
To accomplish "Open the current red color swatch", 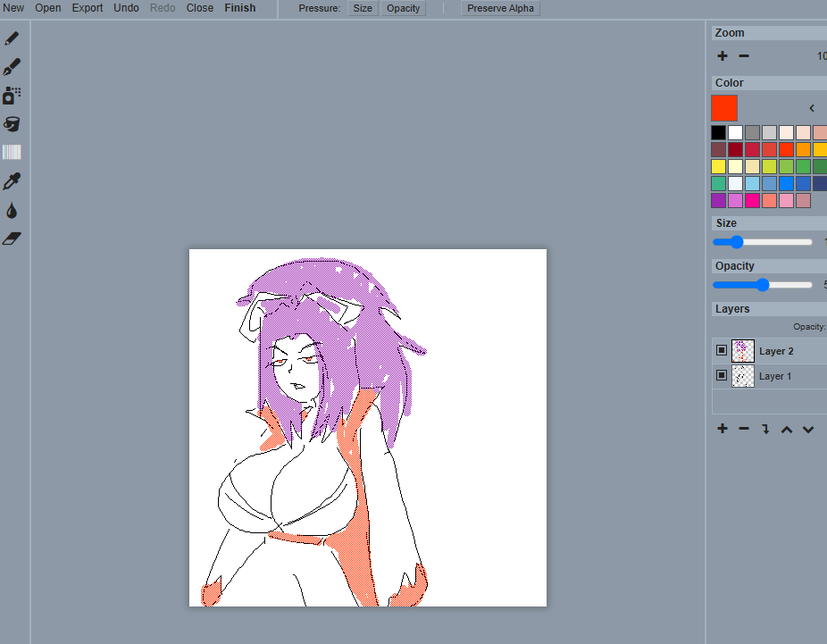I will pyautogui.click(x=724, y=108).
